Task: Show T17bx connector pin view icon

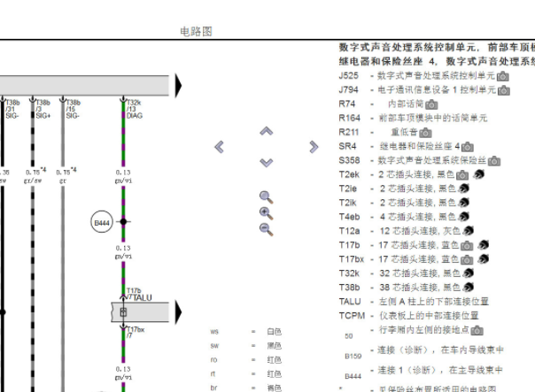Action: tap(483, 259)
